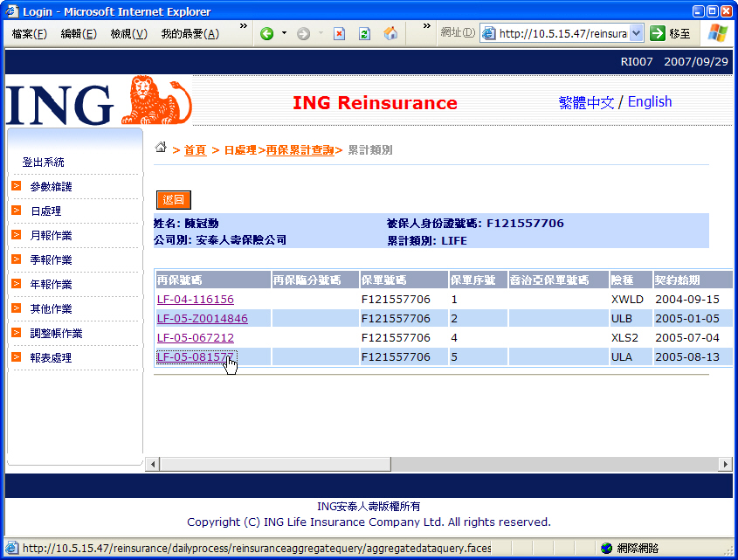This screenshot has width=738, height=560.
Task: Click orange arrow icon beside 參數維護
Action: pos(17,185)
